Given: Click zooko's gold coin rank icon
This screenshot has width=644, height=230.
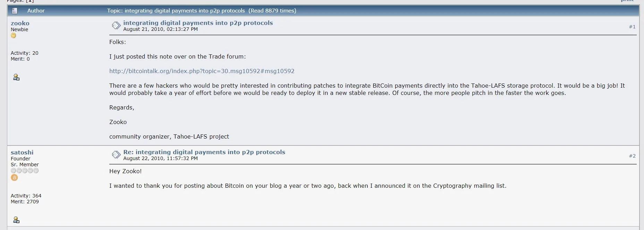Looking at the screenshot, I should (14, 36).
